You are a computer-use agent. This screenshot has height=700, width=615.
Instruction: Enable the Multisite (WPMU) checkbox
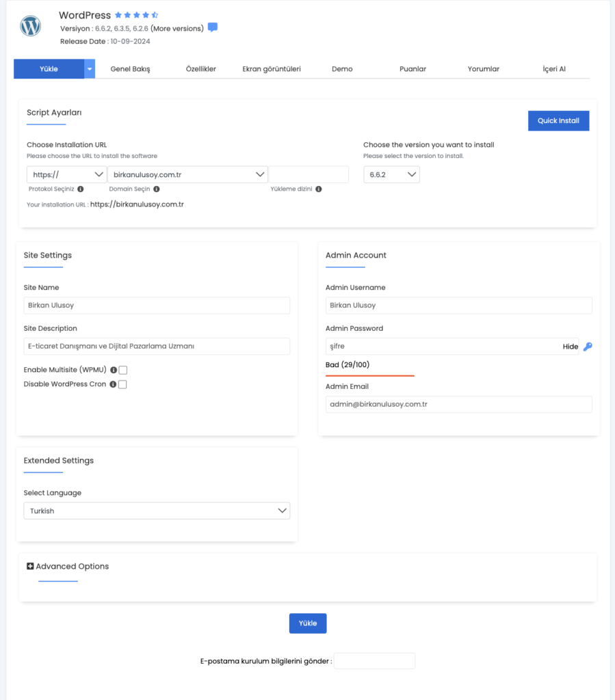click(123, 370)
